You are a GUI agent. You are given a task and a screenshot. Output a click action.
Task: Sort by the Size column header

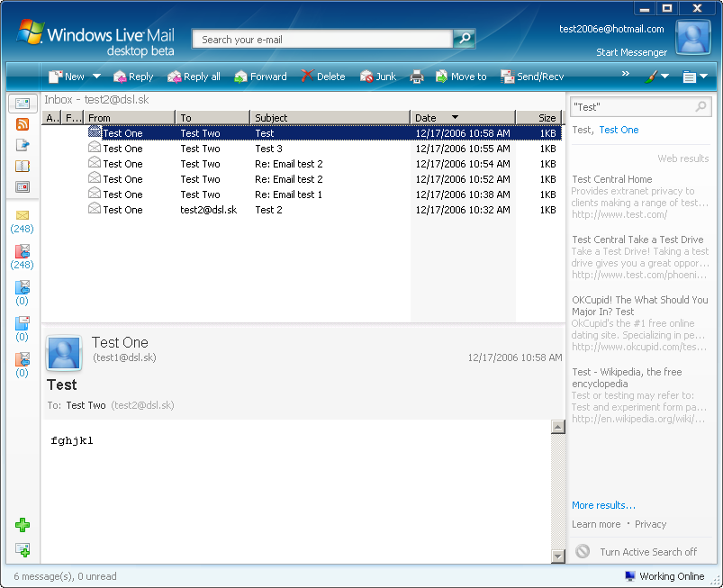[x=538, y=118]
